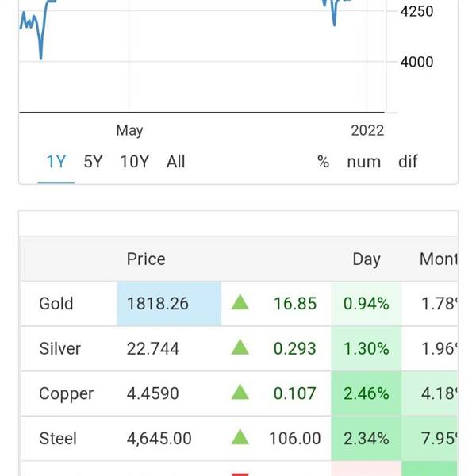Click the green up arrow beside Steel
Image resolution: width=476 pixels, height=476 pixels.
[x=240, y=438]
